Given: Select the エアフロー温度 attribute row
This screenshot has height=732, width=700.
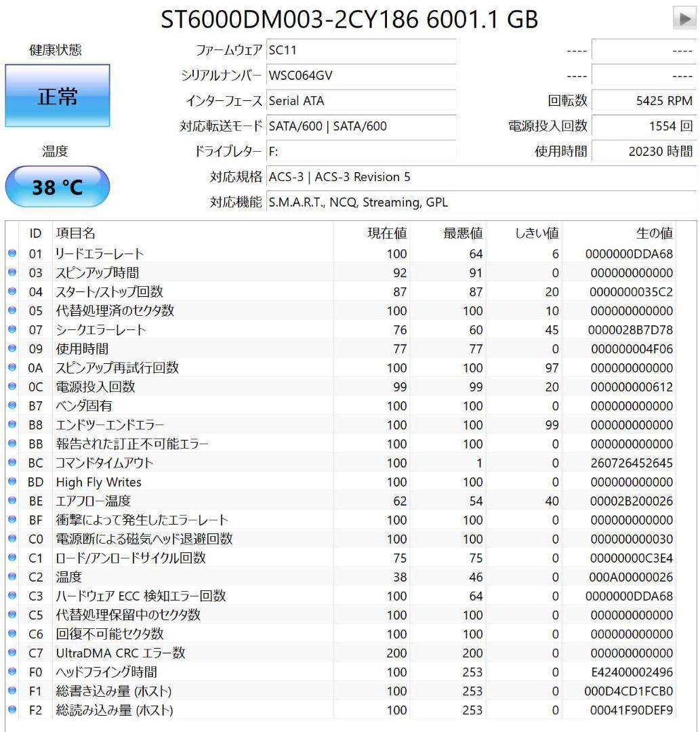Looking at the screenshot, I should (271, 501).
